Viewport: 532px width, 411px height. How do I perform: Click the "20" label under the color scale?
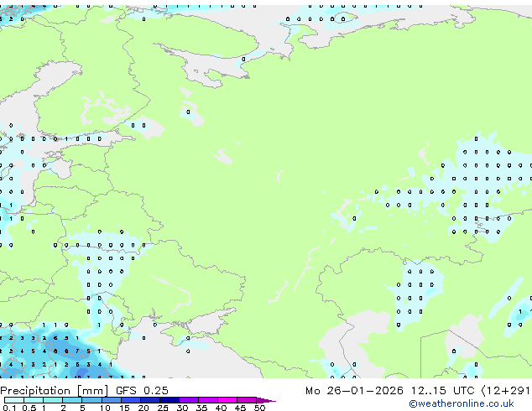point(143,408)
